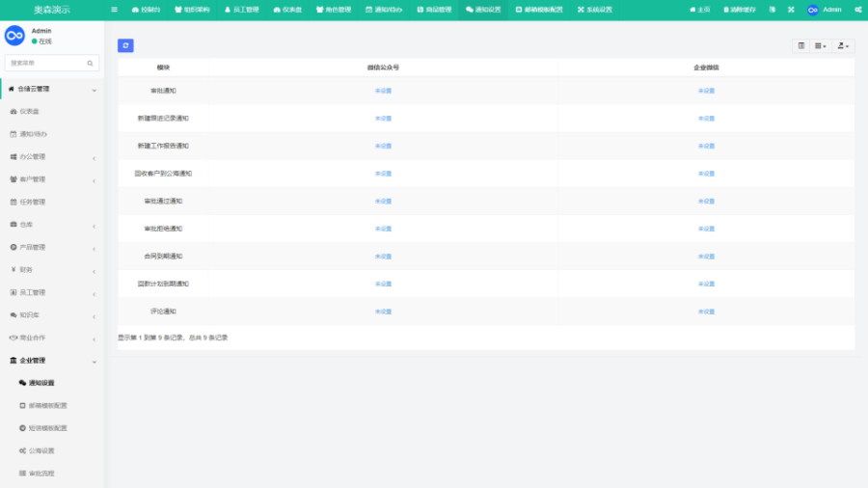This screenshot has width=868, height=488.
Task: Click 未设置 link for 评论通知 under 企业微信
Action: pyautogui.click(x=706, y=312)
